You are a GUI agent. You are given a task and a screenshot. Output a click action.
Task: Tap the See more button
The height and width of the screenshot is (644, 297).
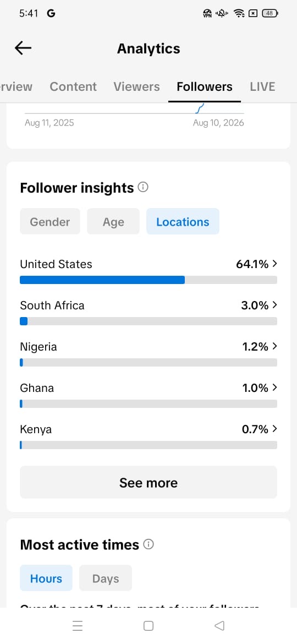[x=148, y=482]
